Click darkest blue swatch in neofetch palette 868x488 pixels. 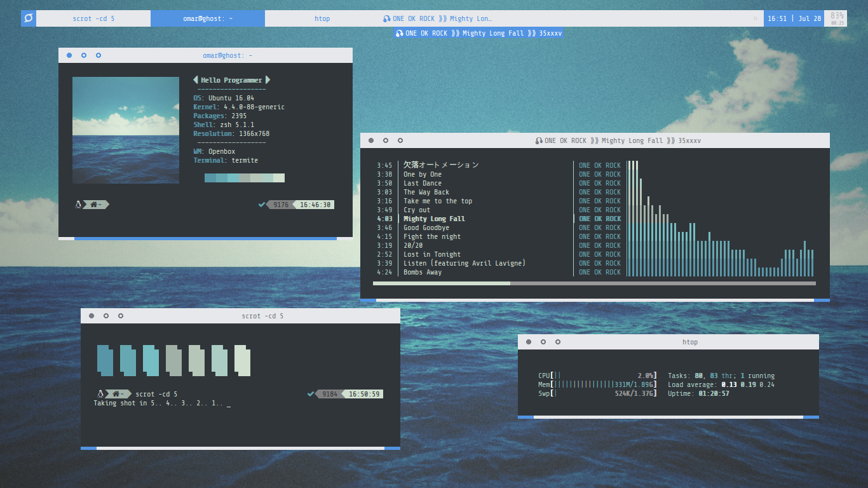tap(210, 178)
